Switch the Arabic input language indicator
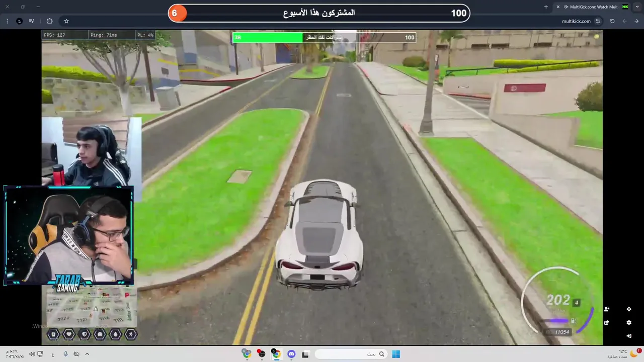Screen dimensions: 644x362 (x=53, y=354)
